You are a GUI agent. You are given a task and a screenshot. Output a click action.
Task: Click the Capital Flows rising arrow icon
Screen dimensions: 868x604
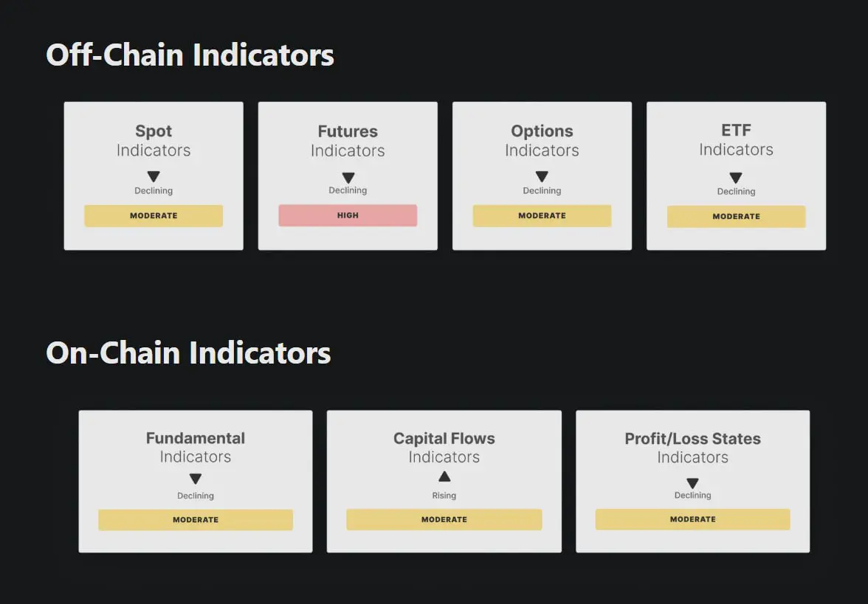click(x=444, y=476)
